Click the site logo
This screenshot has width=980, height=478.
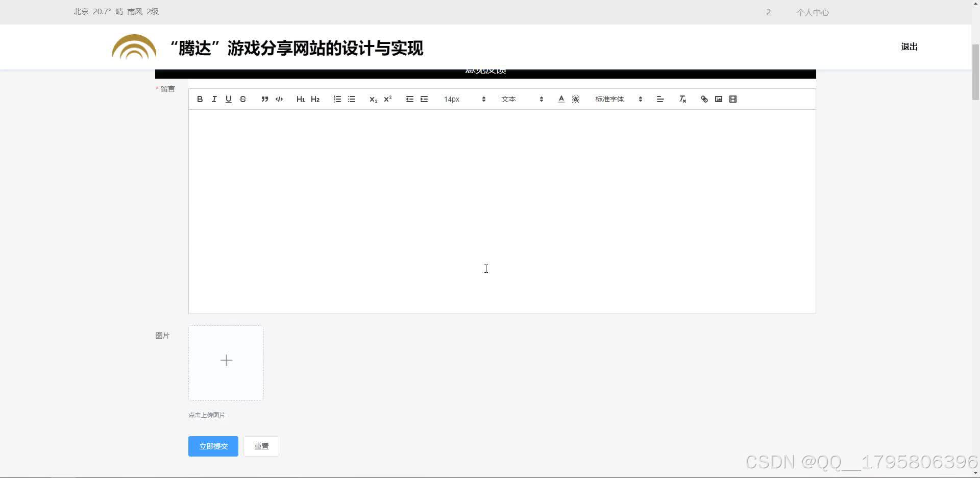[x=134, y=47]
